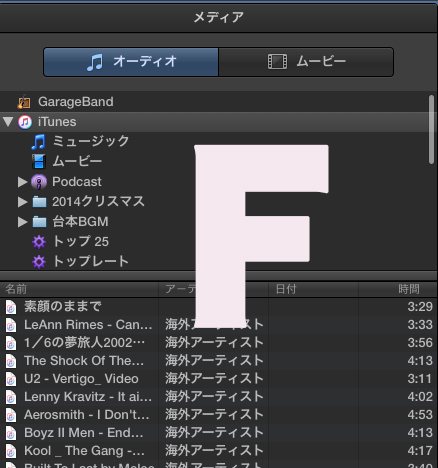Click the 4:17 duration cell
The width and height of the screenshot is (438, 468).
(420, 451)
